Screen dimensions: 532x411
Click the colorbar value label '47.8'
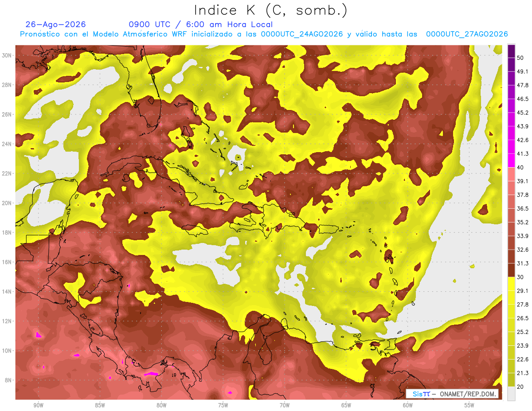[523, 85]
